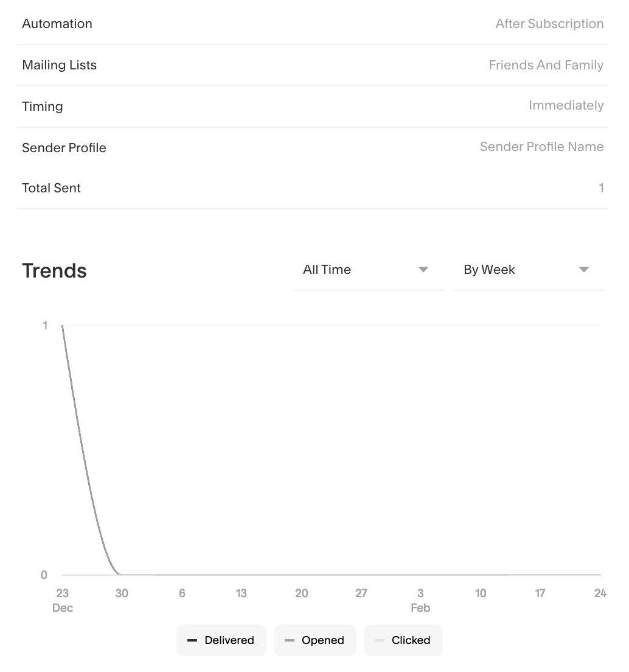Toggle the Opened legend series
629x672 pixels.
314,640
